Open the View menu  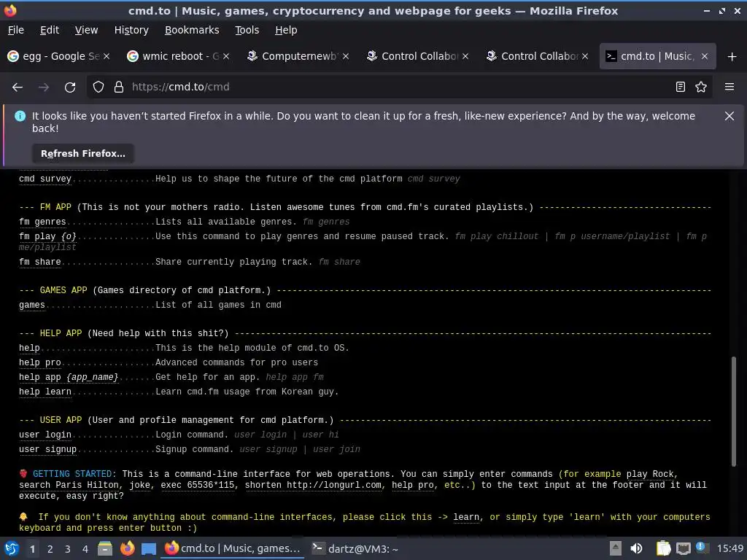coord(86,30)
